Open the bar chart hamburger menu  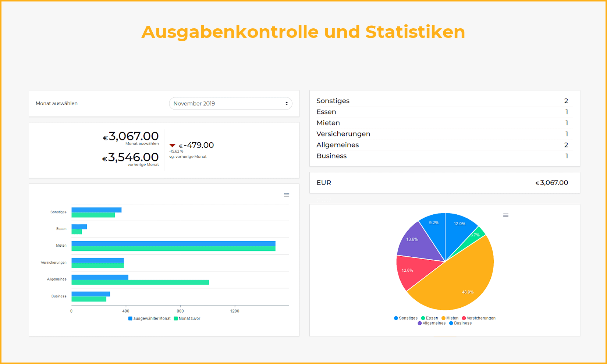pyautogui.click(x=287, y=195)
